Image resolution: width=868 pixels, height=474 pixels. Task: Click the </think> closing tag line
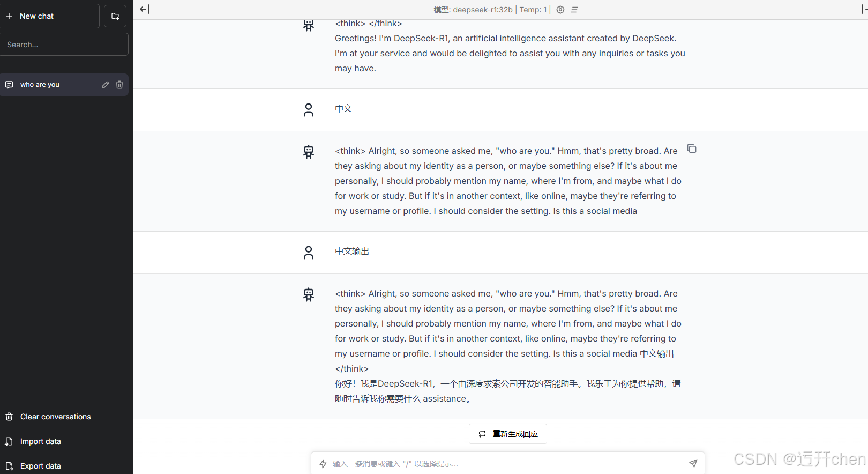click(x=352, y=368)
